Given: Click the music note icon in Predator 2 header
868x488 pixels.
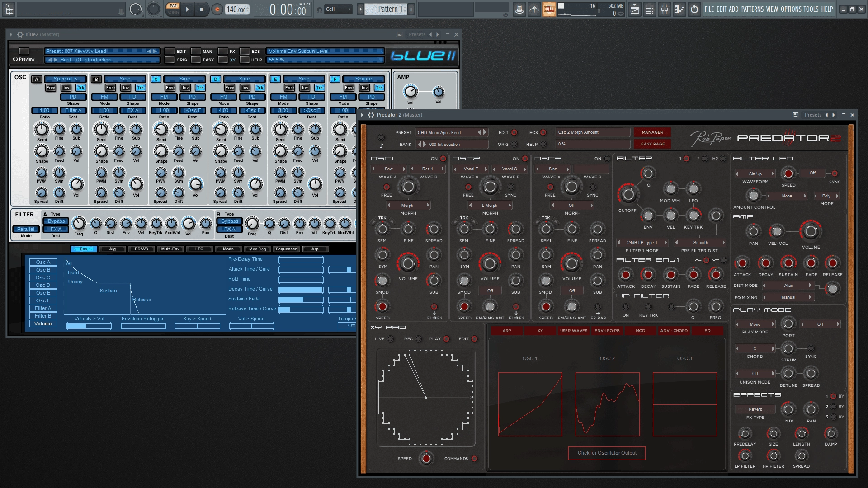Looking at the screenshot, I should tap(382, 145).
